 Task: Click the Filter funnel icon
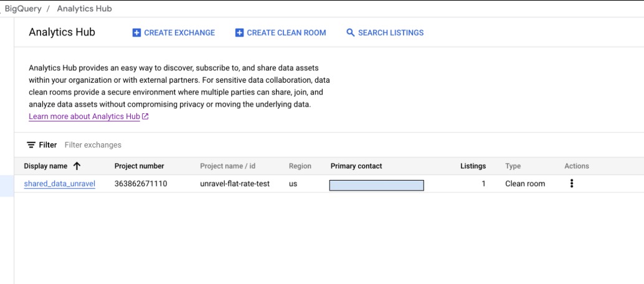tap(31, 145)
